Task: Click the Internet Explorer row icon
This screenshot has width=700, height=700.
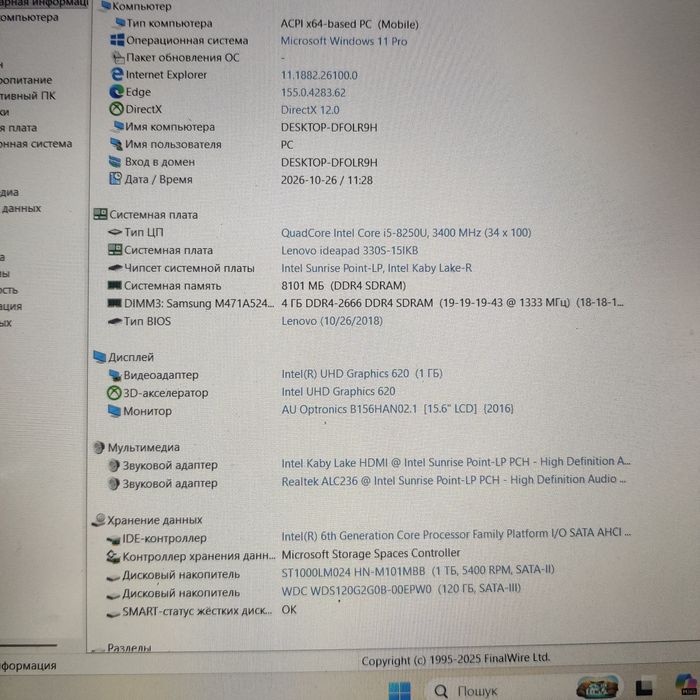Action: tap(117, 74)
